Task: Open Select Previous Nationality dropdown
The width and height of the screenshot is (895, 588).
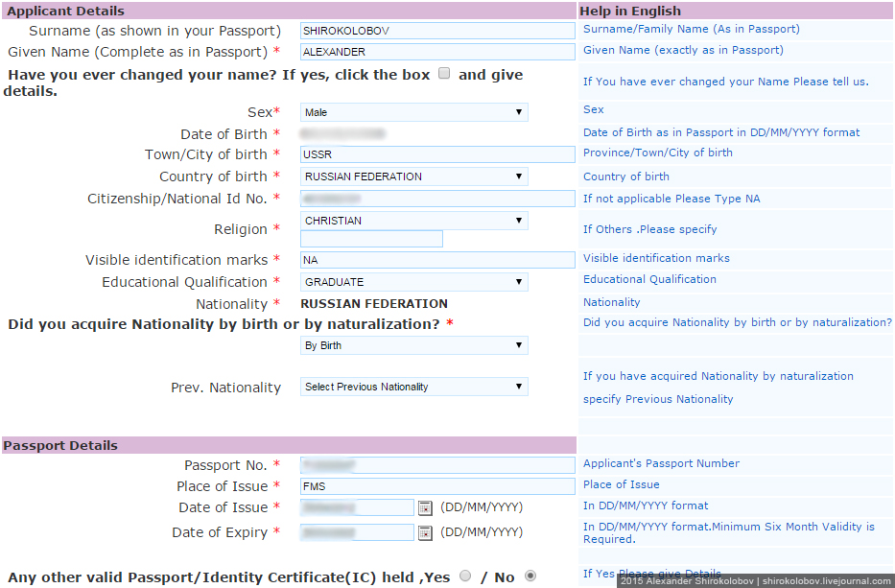Action: (413, 387)
